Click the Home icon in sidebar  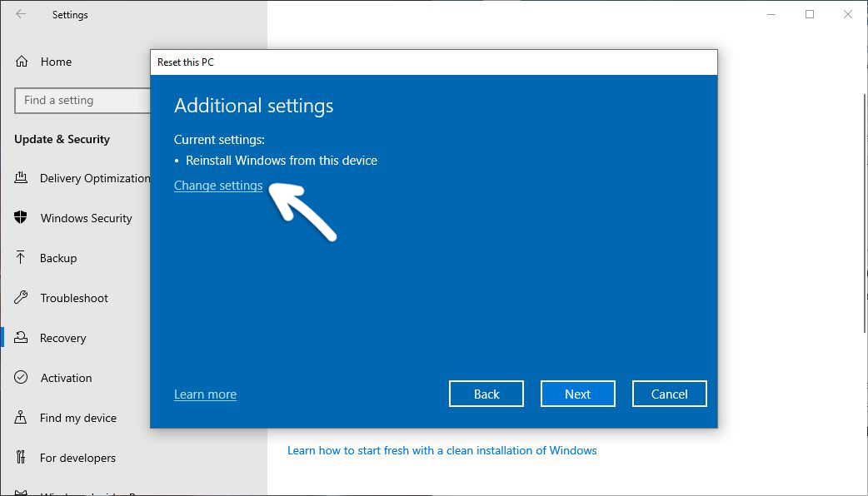(x=23, y=62)
